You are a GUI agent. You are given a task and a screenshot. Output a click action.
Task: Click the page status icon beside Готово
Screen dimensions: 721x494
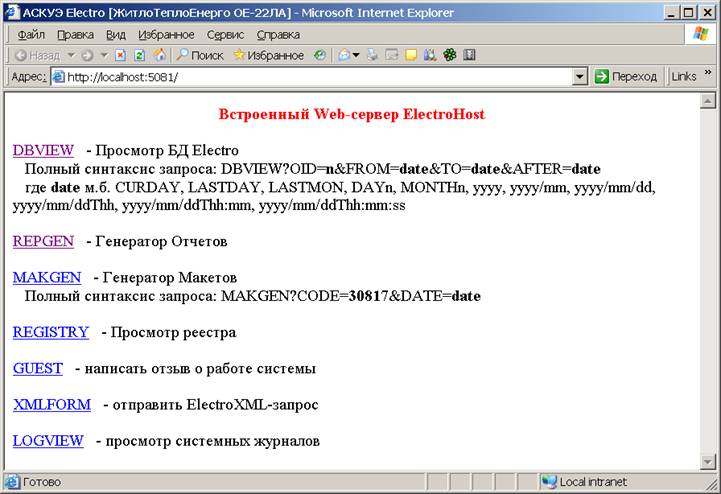[x=12, y=482]
